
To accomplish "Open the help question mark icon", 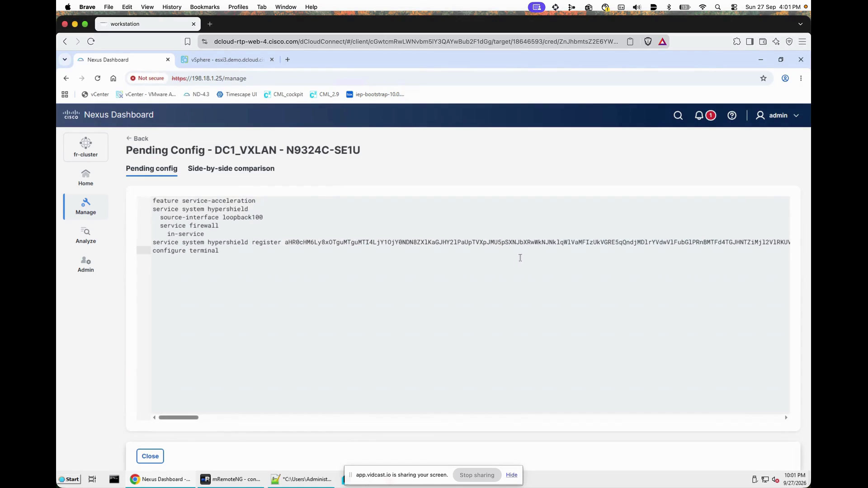I will click(732, 116).
